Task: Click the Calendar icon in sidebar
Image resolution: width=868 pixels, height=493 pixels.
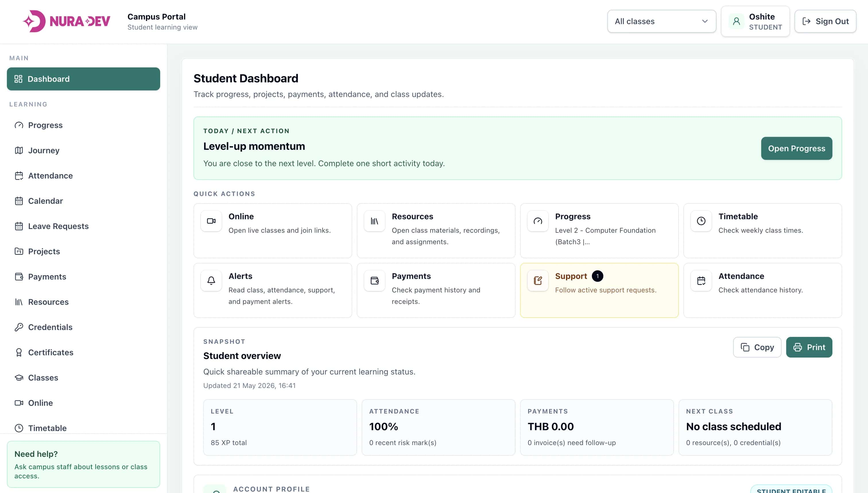Action: click(x=19, y=201)
